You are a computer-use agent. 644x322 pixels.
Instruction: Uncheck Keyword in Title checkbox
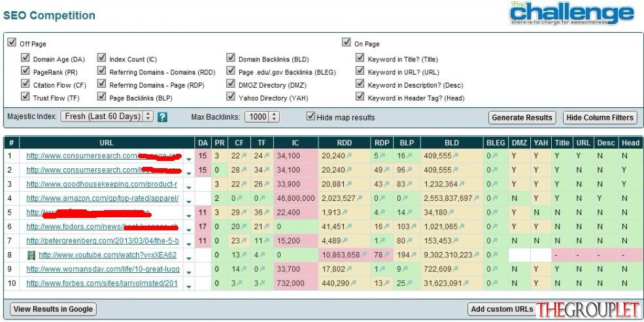pyautogui.click(x=360, y=58)
